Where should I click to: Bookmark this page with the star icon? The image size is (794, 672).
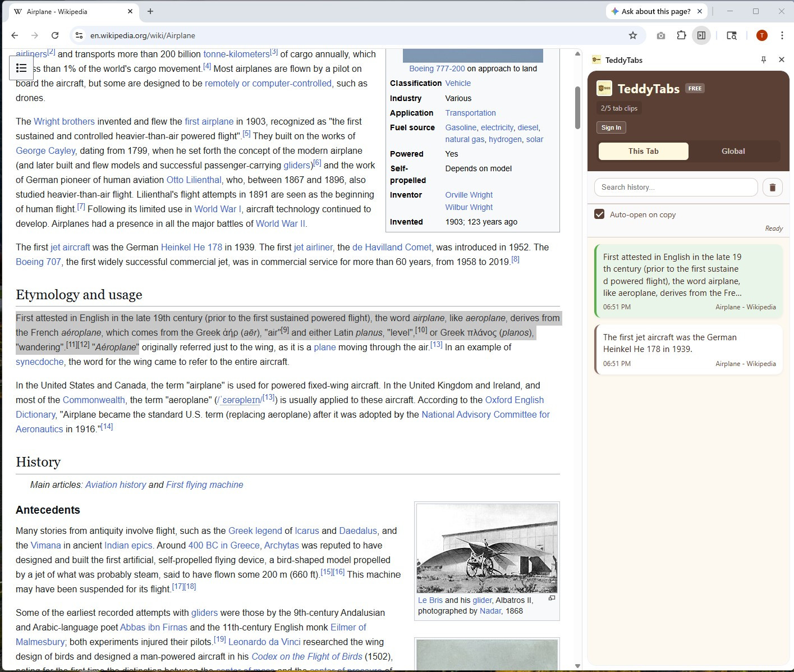click(x=633, y=35)
